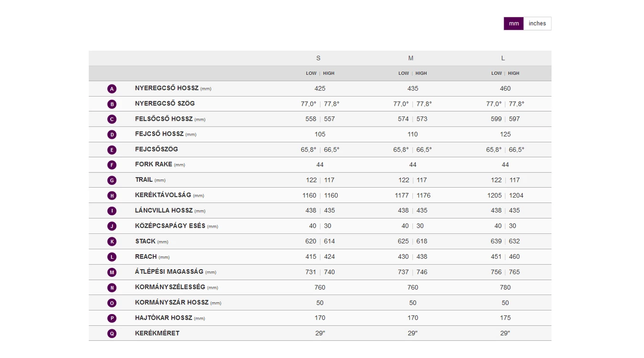Screen dimensions: 644x358
Task: Click top tube value 558 for size S
Action: coord(311,119)
